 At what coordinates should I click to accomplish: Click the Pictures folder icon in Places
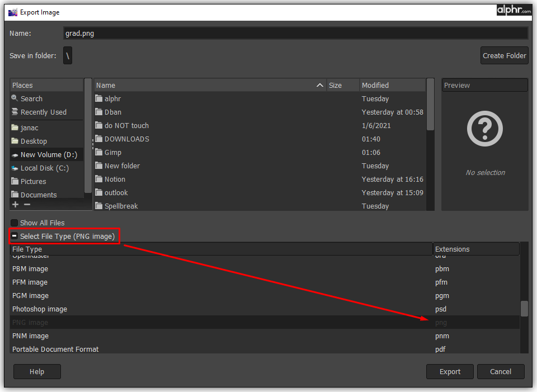click(x=15, y=181)
